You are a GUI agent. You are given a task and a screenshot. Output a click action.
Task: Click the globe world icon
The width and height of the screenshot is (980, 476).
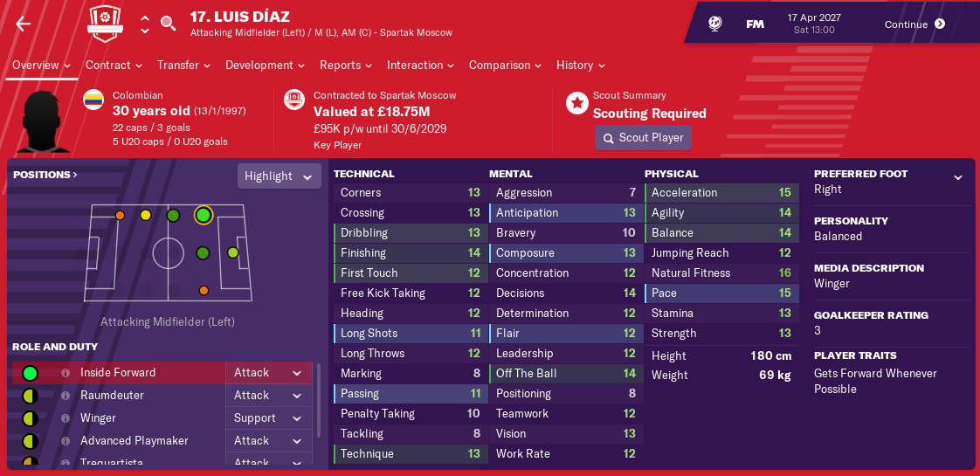714,24
